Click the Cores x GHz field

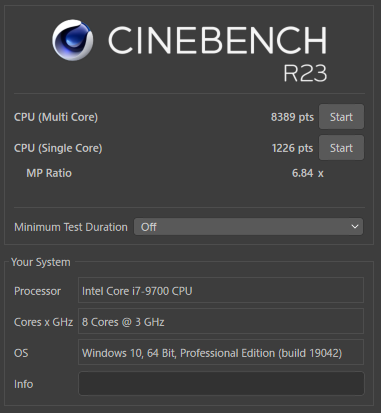click(221, 321)
